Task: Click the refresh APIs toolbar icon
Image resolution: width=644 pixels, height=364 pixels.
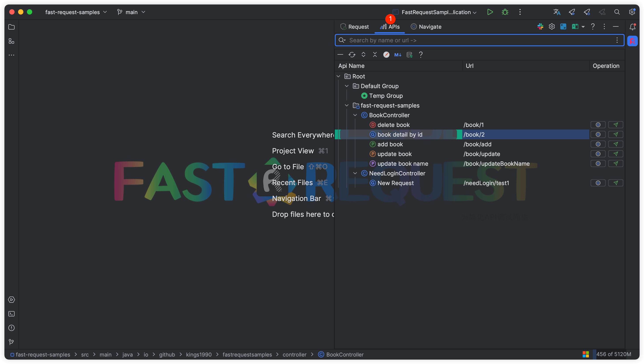Action: 352,54
